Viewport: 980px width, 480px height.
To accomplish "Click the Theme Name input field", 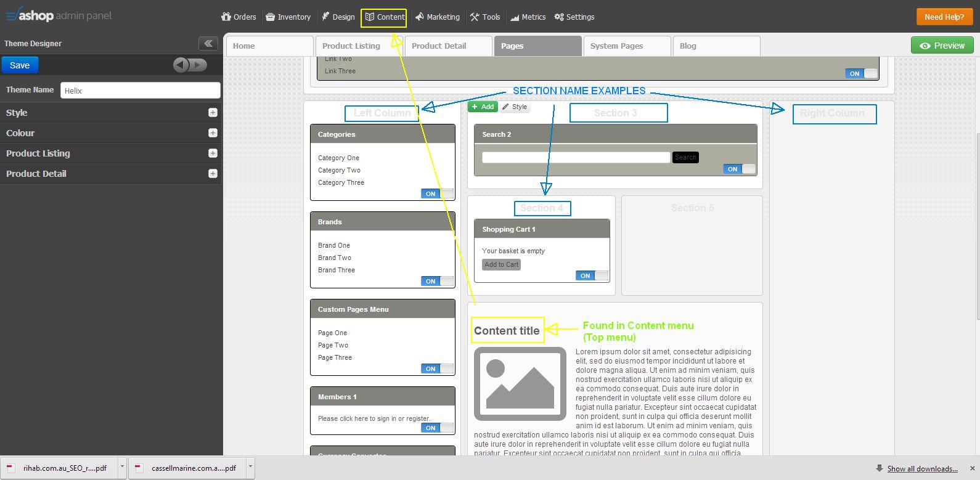I will coord(141,91).
